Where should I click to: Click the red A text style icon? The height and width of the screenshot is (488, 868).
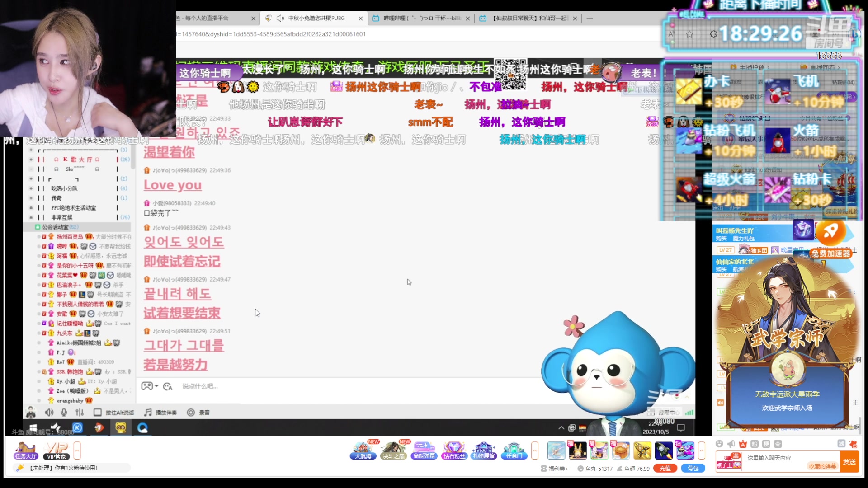[743, 444]
